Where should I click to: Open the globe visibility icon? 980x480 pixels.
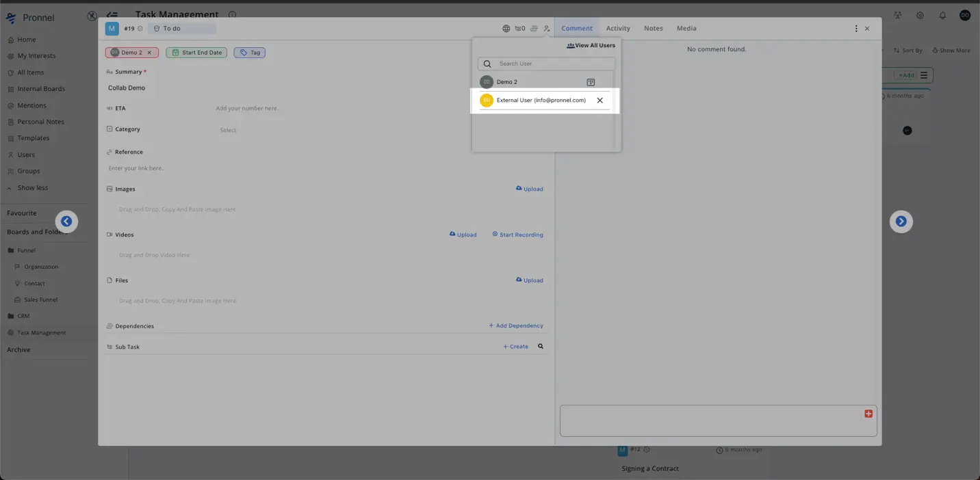point(506,29)
